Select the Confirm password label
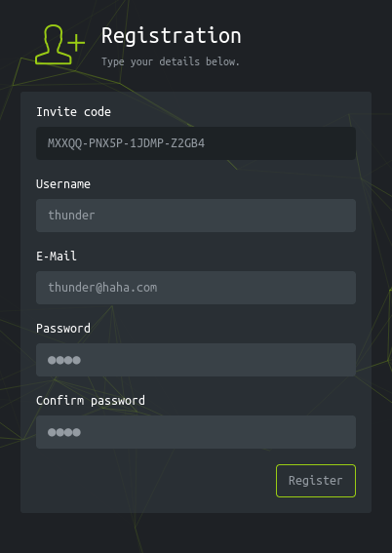This screenshot has height=553, width=392. [91, 401]
